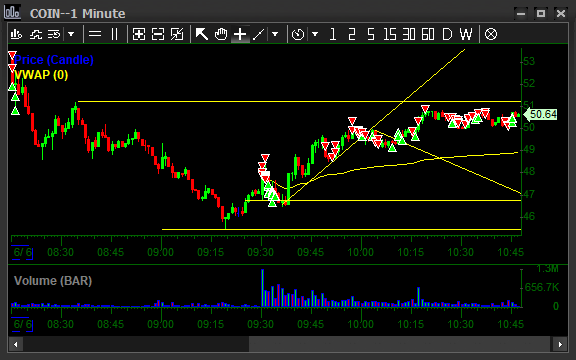Click the 10:00 time label on the price axis
The width and height of the screenshot is (576, 360).
click(x=361, y=252)
